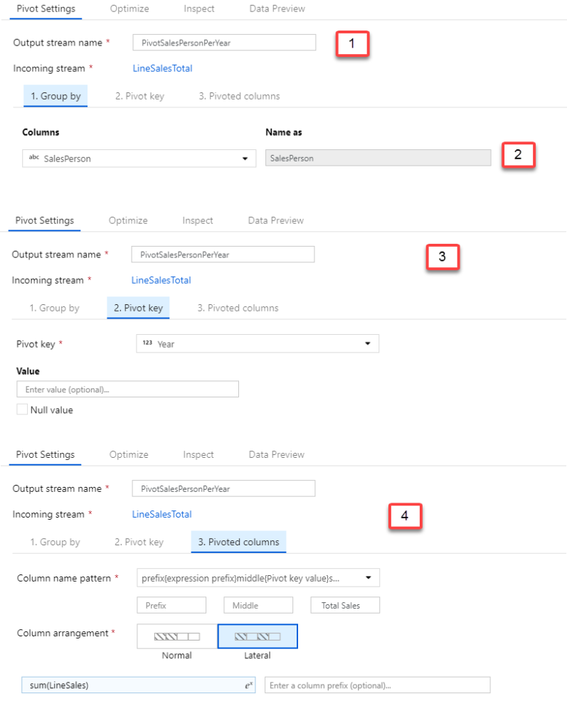
Task: Select '2. Pivot key' sub-tab in top panel
Action: point(139,96)
